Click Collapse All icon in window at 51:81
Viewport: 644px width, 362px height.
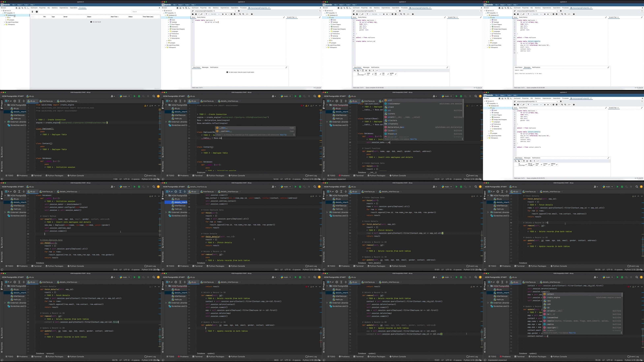click(346, 192)
